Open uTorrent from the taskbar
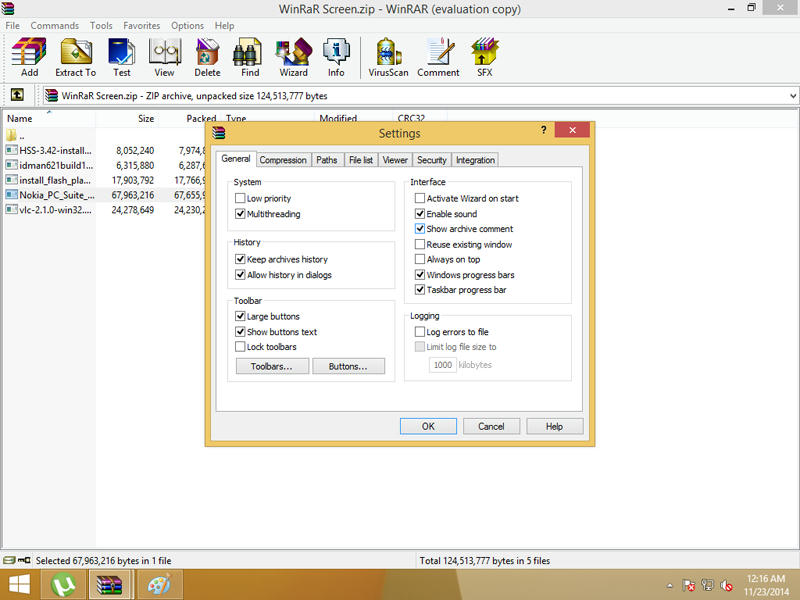 coord(63,585)
